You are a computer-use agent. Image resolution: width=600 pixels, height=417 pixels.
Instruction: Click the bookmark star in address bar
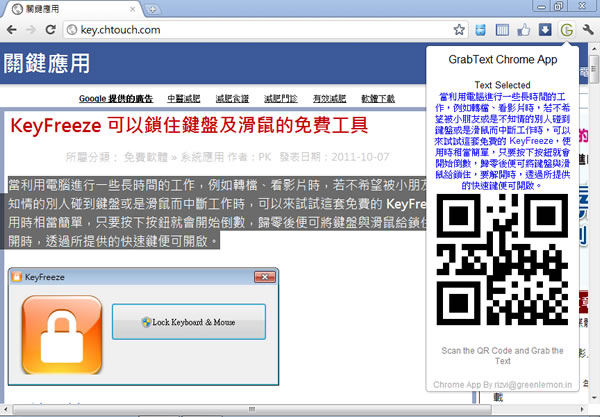click(458, 30)
